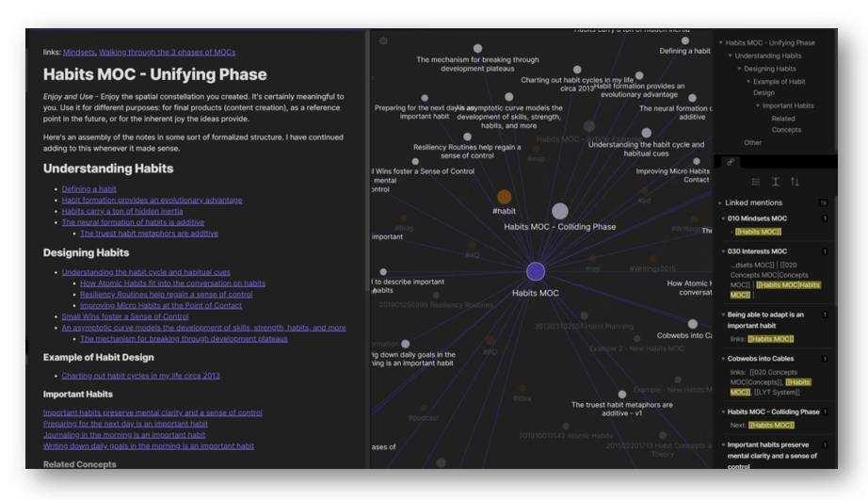Jump to Other heading in outline
The image size is (868, 500).
752,142
